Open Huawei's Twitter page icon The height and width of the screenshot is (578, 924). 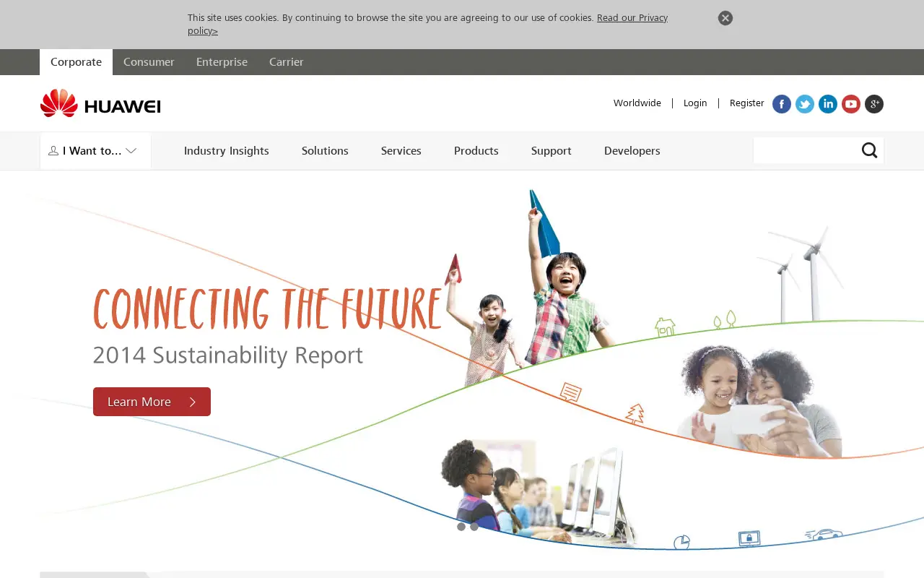[805, 104]
